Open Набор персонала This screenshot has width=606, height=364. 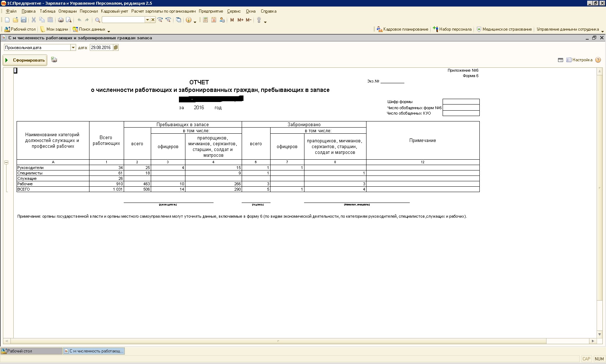pyautogui.click(x=452, y=29)
